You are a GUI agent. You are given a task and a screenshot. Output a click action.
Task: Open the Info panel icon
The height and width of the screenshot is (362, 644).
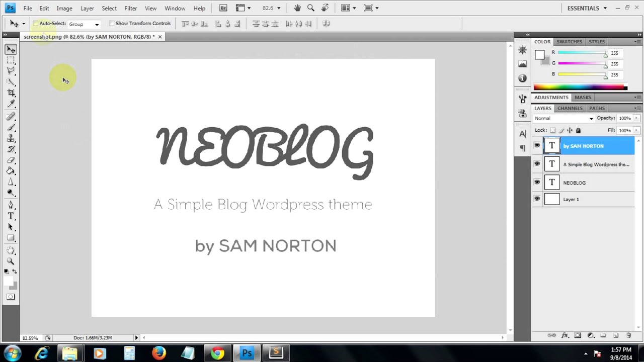pyautogui.click(x=522, y=78)
